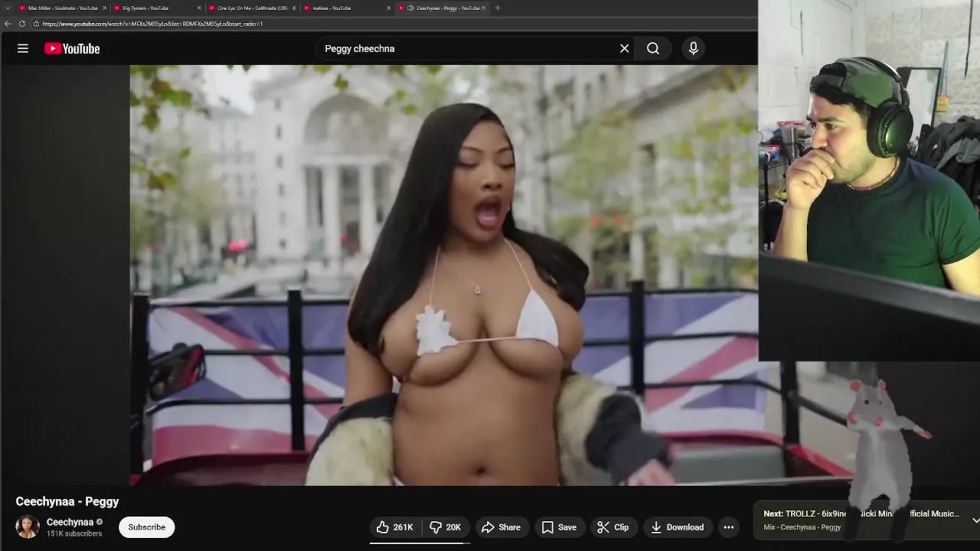The width and height of the screenshot is (980, 551).
Task: Run search with the magnifying glass button
Action: pos(653,48)
